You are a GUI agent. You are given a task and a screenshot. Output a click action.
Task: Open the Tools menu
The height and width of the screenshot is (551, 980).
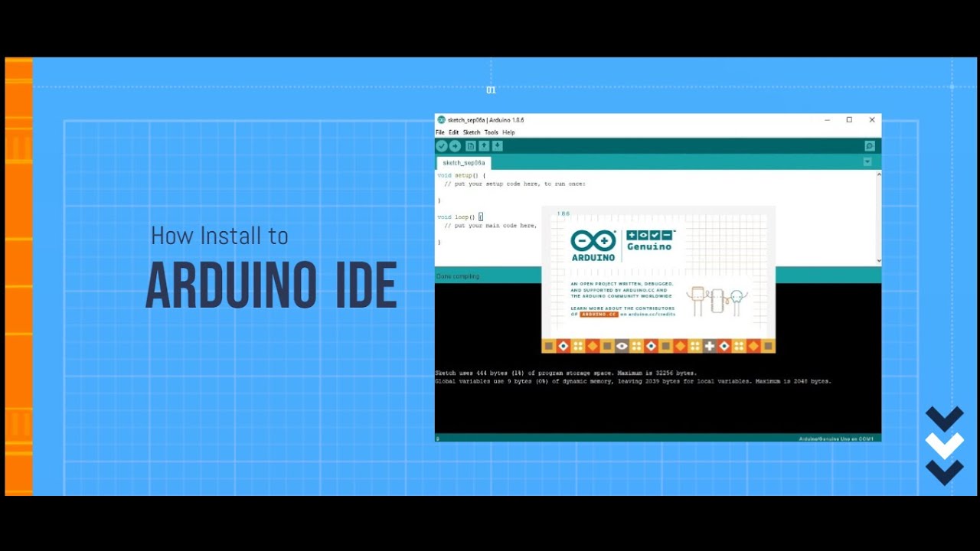click(492, 132)
